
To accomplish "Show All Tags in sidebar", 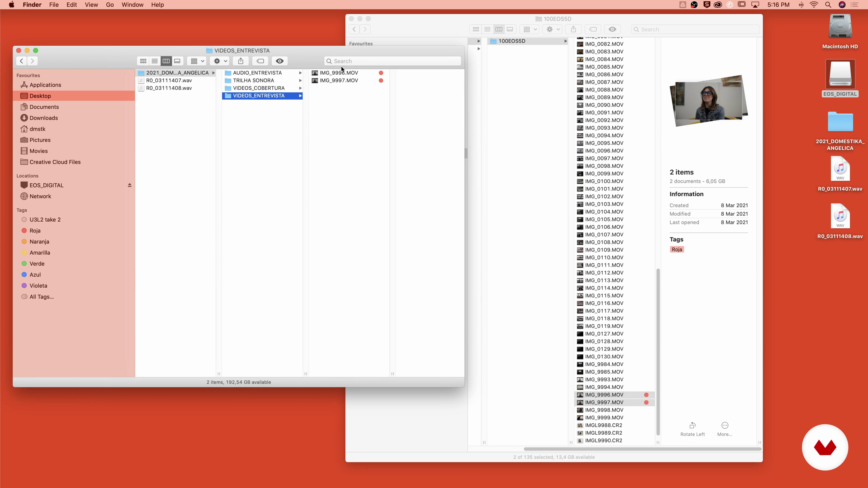I will [x=74, y=297].
